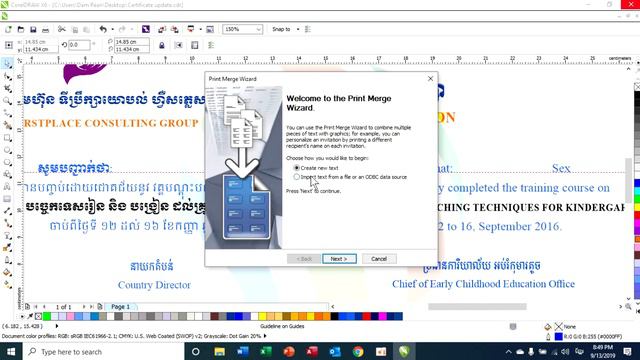Click the Import icon in toolbar
Screen dimensions: 640x360
point(162,29)
